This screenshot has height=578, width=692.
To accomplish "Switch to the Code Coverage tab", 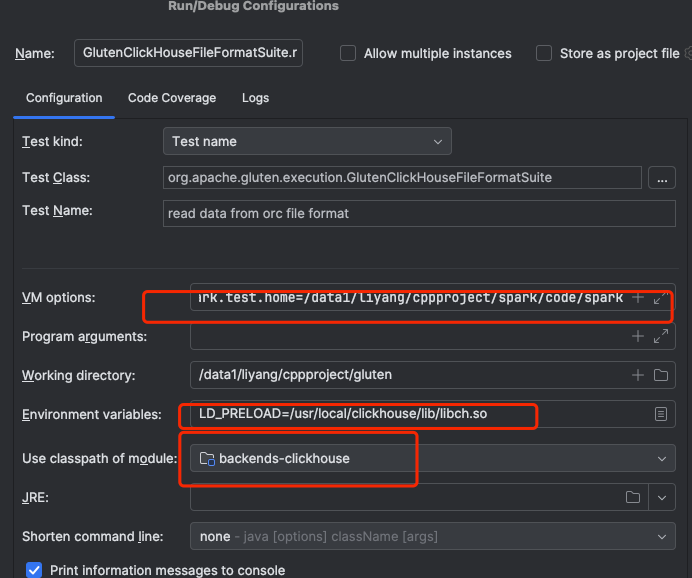I will (172, 98).
